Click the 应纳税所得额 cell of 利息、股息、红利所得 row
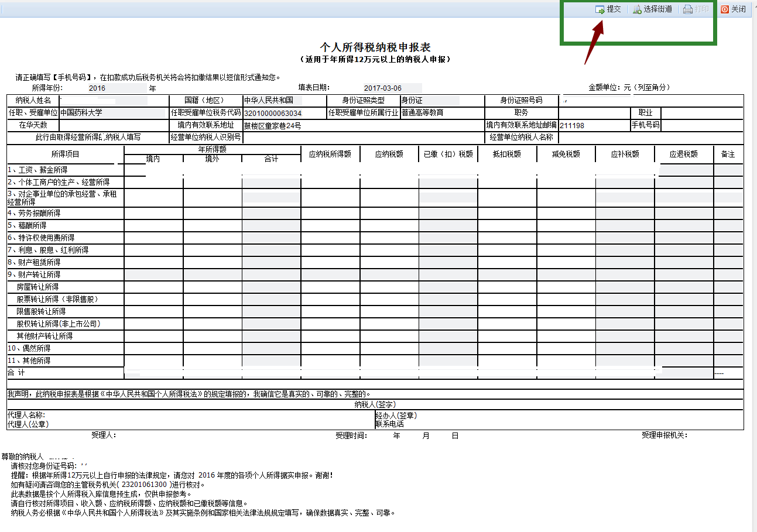This screenshot has width=757, height=532. tap(330, 250)
